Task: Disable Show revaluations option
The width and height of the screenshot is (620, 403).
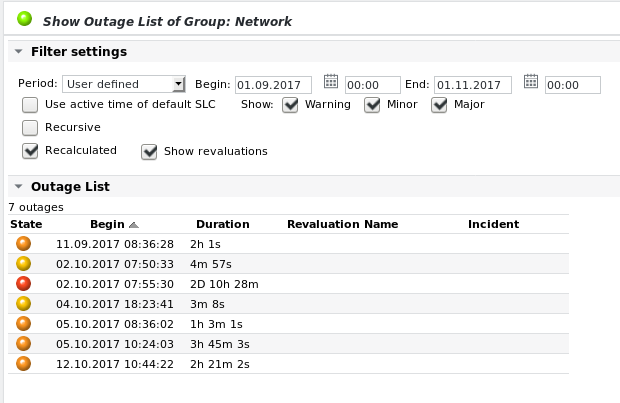Action: click(149, 152)
